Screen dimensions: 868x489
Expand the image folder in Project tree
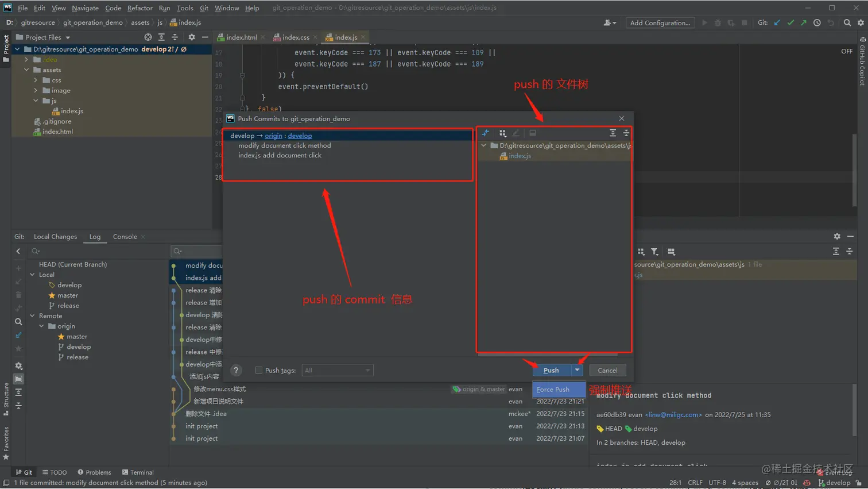click(36, 91)
